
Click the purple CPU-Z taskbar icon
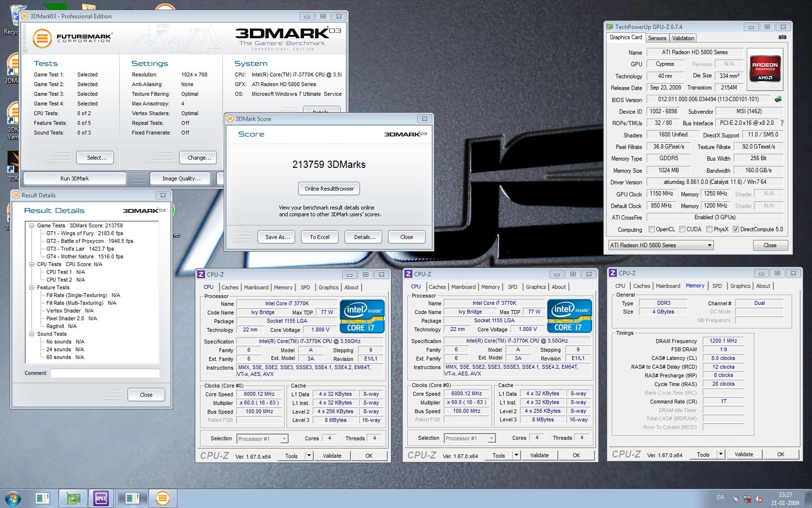(x=101, y=498)
